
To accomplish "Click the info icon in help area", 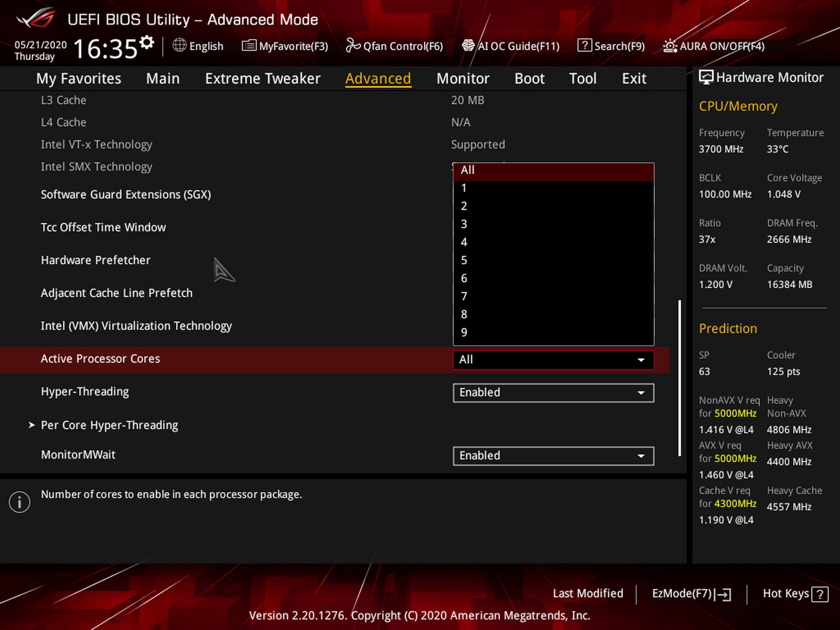I will [19, 502].
